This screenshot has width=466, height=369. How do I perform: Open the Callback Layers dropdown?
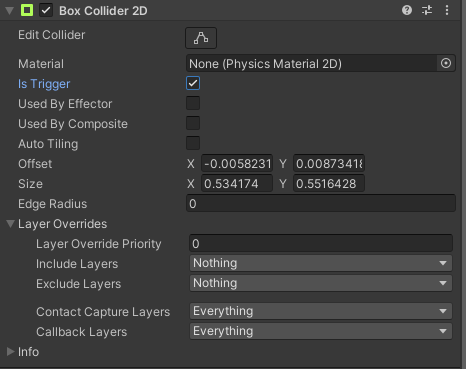tap(321, 331)
